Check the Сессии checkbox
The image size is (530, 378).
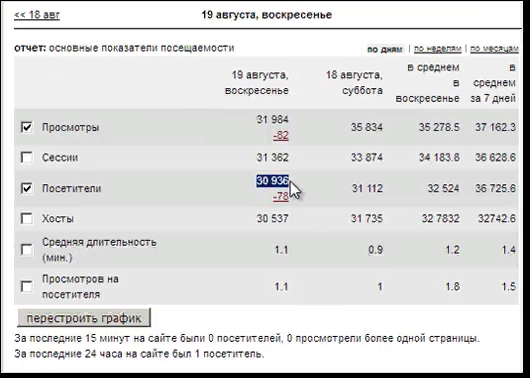click(27, 157)
